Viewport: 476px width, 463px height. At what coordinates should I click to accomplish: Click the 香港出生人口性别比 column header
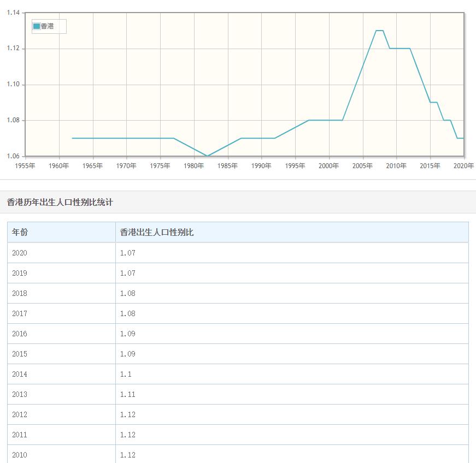tap(157, 233)
